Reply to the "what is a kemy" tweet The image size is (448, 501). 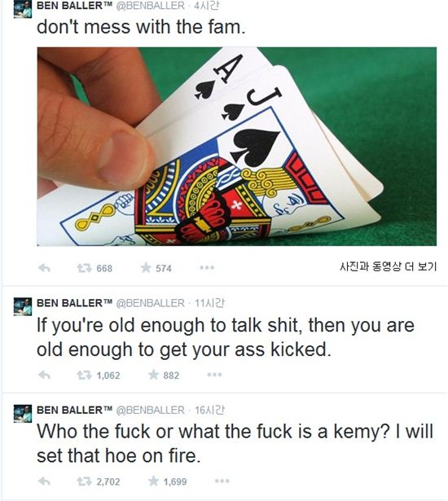tap(44, 481)
